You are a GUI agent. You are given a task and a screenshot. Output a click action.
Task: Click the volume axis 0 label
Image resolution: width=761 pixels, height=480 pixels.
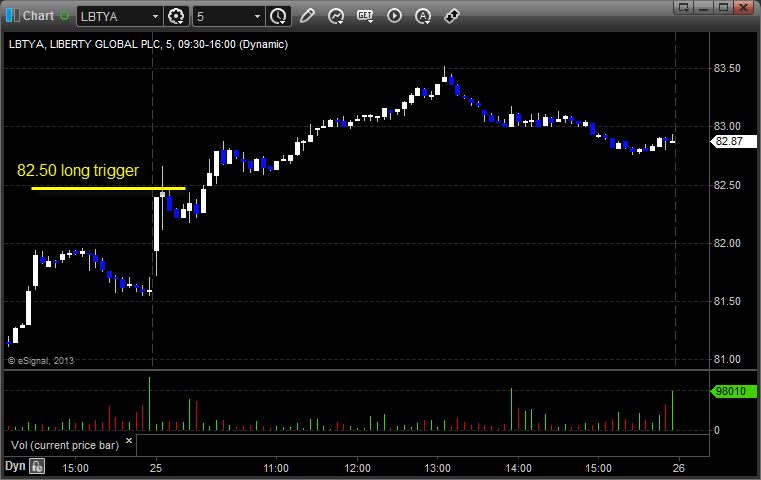(717, 430)
